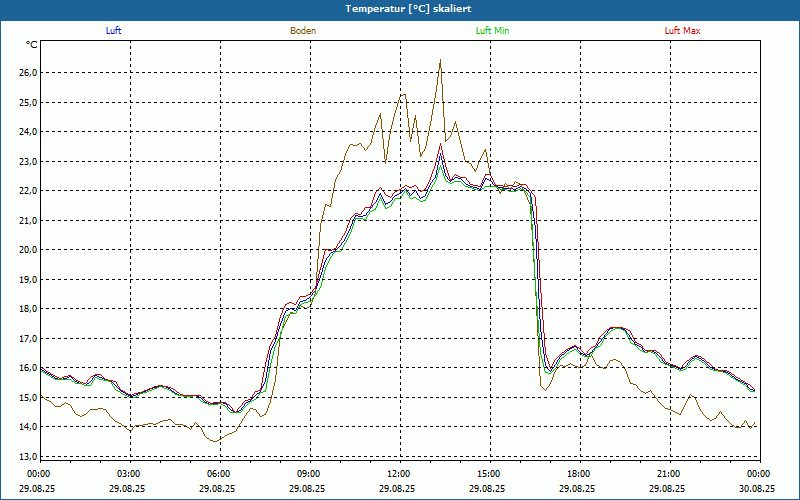Select the 06:00 time axis marker
Viewport: 800px width, 500px height.
pos(219,474)
